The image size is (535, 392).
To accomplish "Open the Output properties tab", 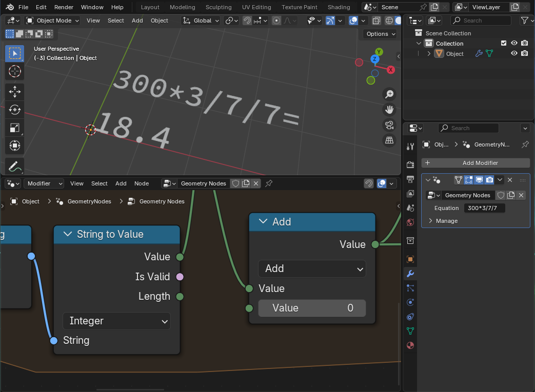I will coord(410,179).
